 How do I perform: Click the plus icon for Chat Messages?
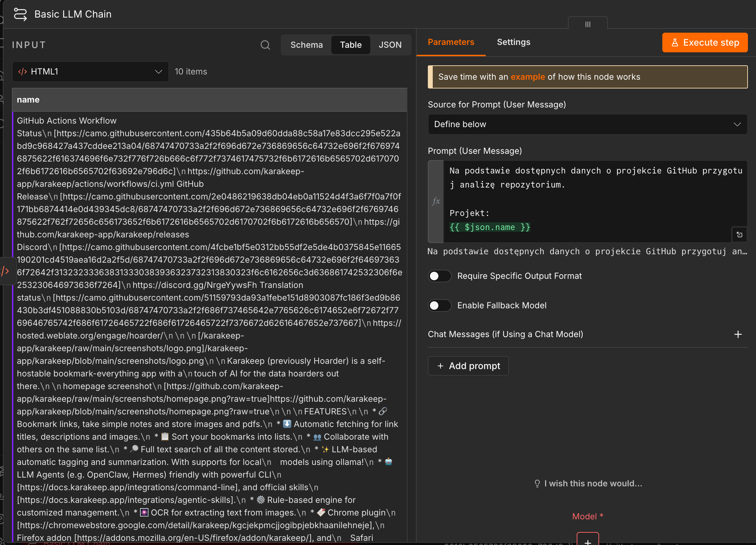(738, 334)
